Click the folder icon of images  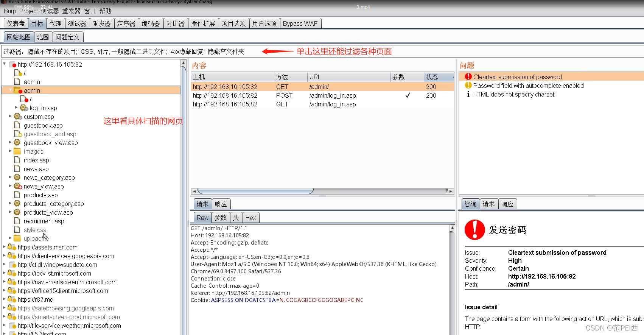(17, 151)
